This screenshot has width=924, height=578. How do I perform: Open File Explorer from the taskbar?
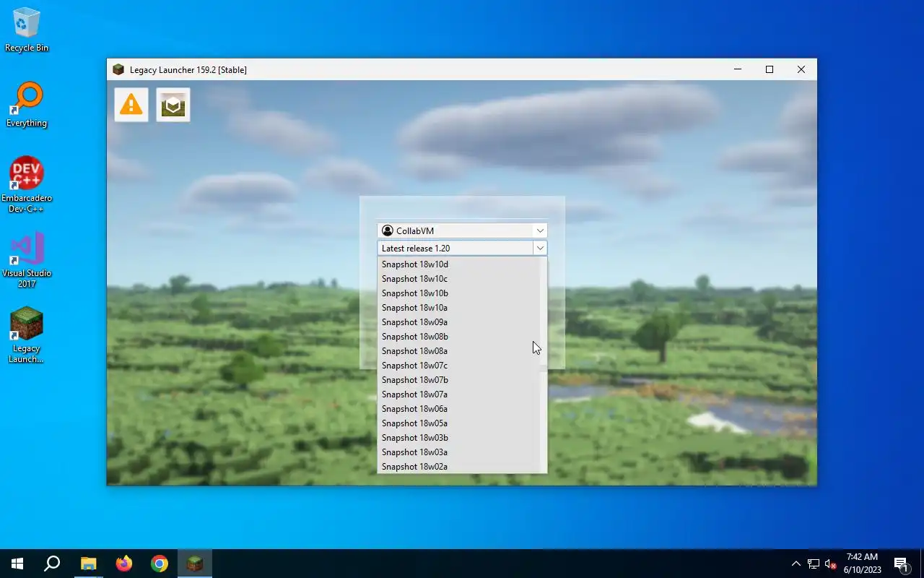pyautogui.click(x=88, y=564)
